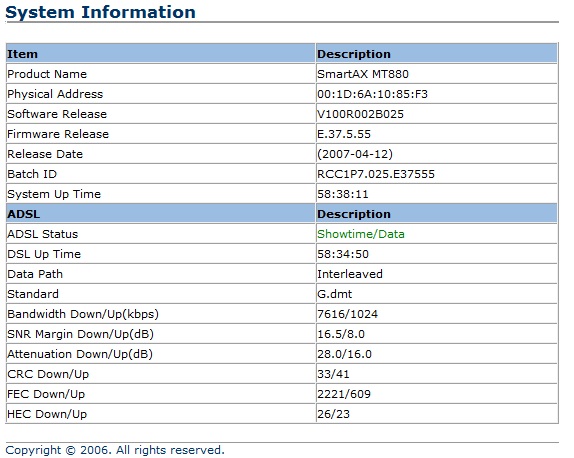The width and height of the screenshot is (574, 458).
Task: Select the SNR Margin value 16.5/8.0
Action: click(x=341, y=334)
